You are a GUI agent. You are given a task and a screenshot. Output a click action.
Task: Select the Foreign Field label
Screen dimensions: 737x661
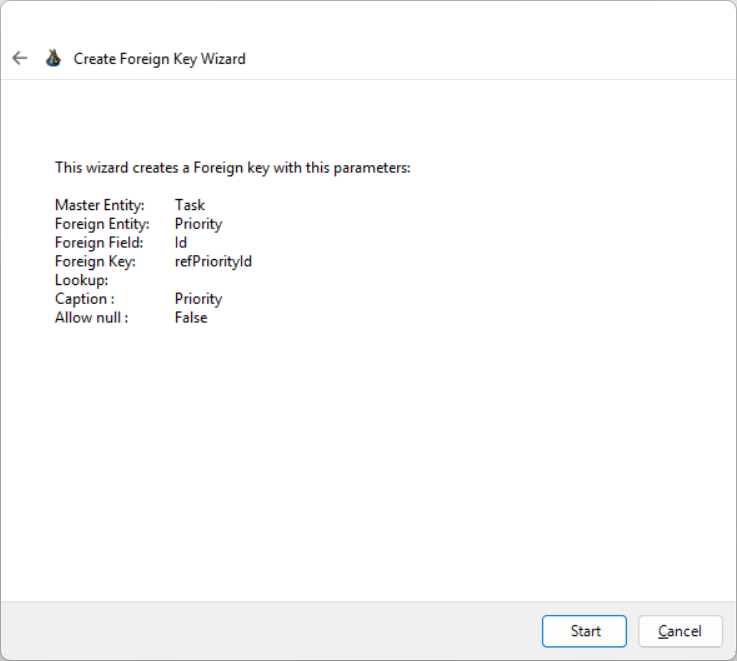click(99, 243)
